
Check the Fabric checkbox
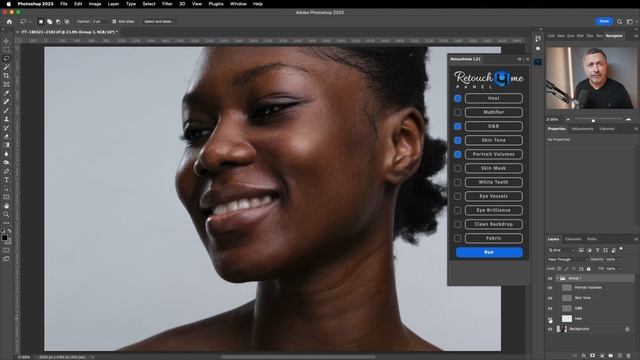tap(458, 238)
